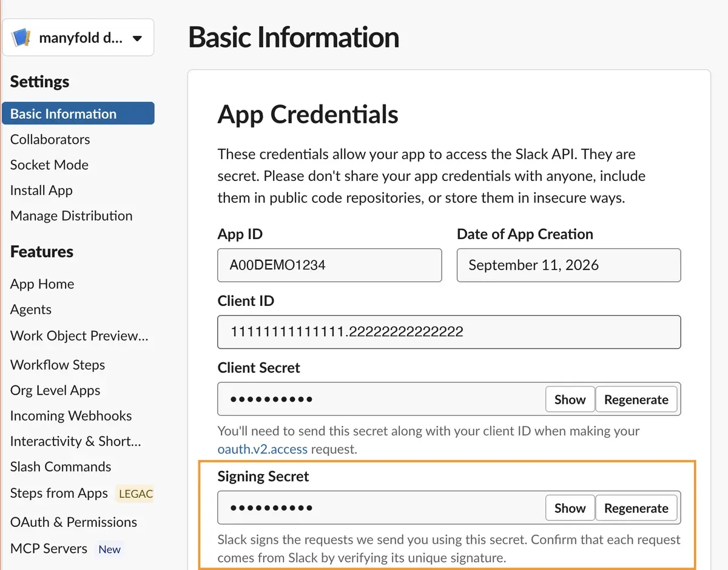The height and width of the screenshot is (570, 728).
Task: Click the New badge beside MCP Servers
Action: coord(109,549)
